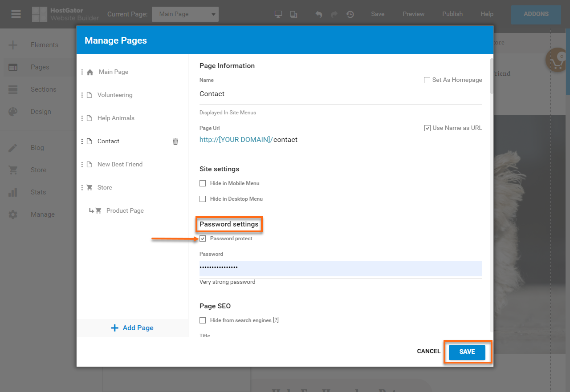Screen dimensions: 570x392
Task: Check Set As Homepage for this page
Action: (x=427, y=80)
